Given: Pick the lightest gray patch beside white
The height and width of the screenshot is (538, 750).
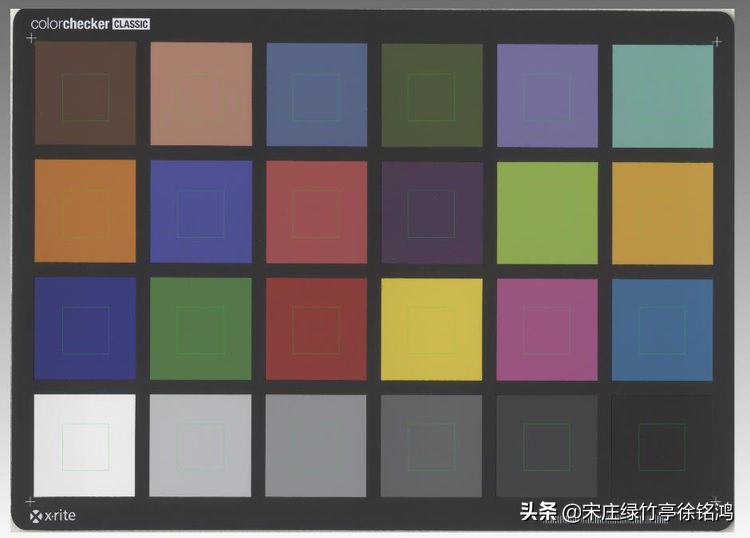Looking at the screenshot, I should pyautogui.click(x=200, y=446).
